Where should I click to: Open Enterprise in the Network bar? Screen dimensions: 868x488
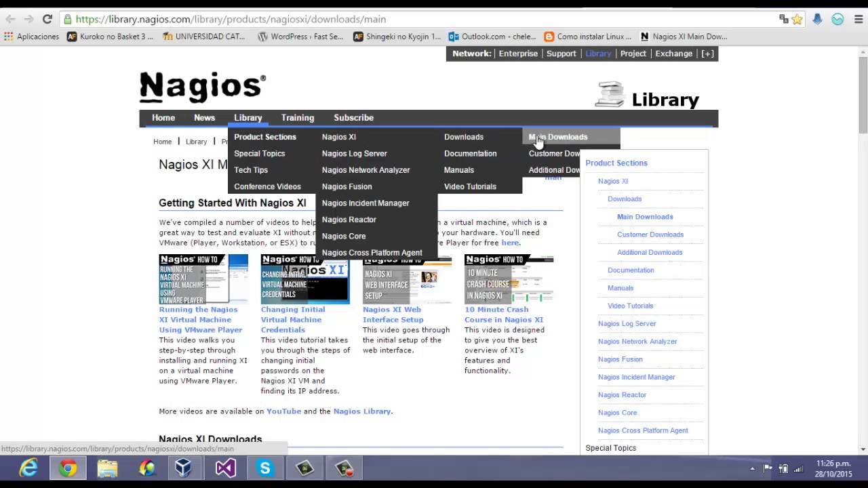point(518,54)
